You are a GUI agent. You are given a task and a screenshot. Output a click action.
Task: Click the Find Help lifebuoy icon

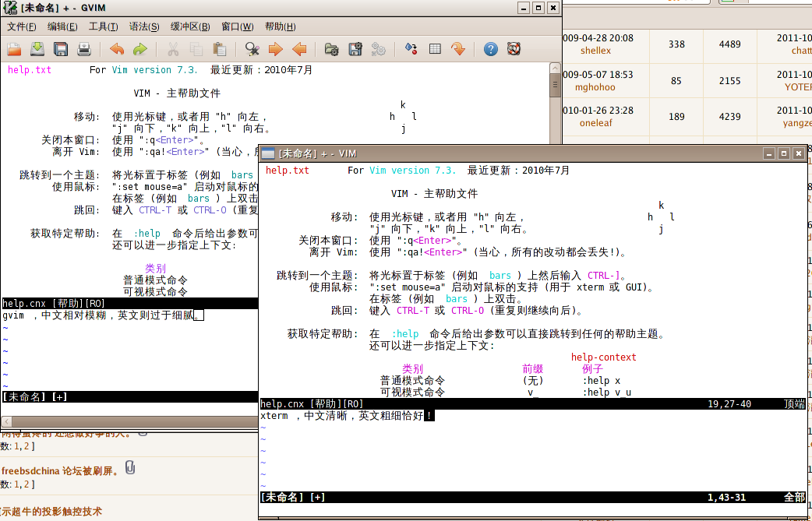pos(514,49)
